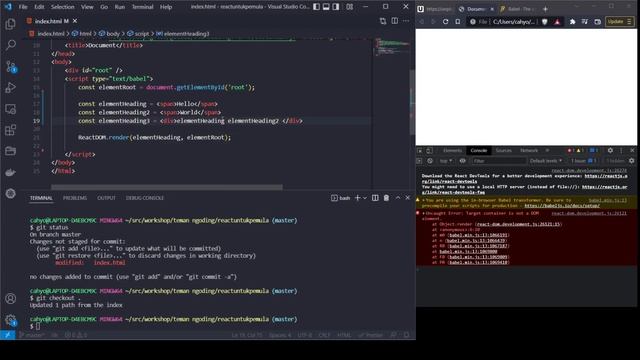Expand more DevTools tabs chevron

click(547, 151)
